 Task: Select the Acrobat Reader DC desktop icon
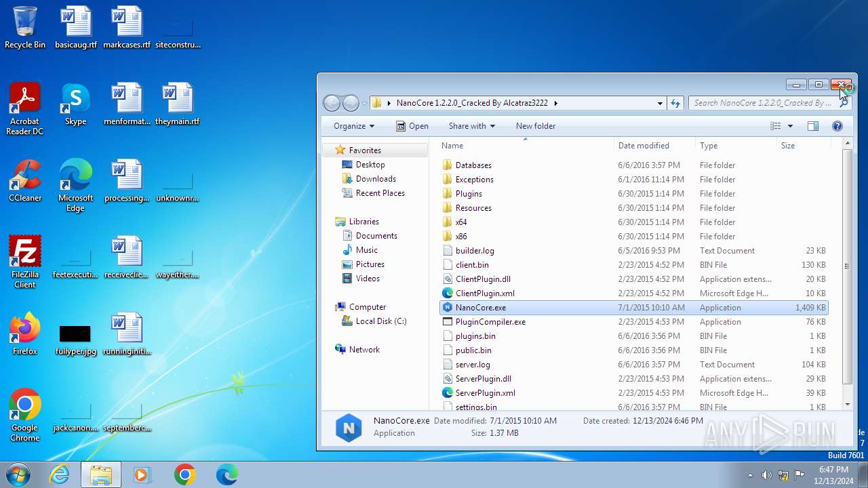click(x=25, y=109)
